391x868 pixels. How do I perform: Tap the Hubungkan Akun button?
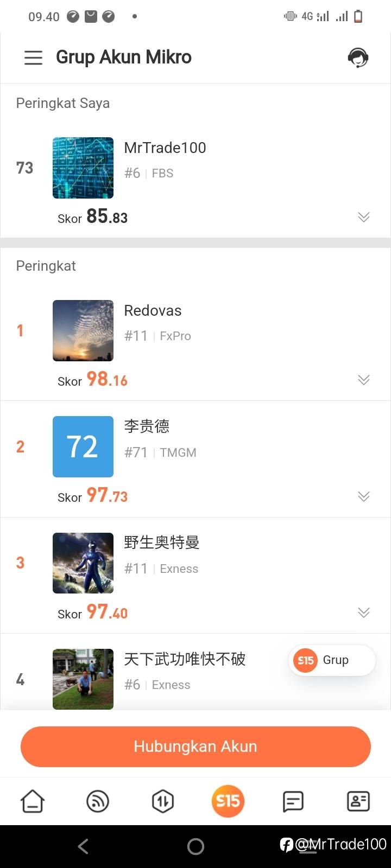[195, 746]
